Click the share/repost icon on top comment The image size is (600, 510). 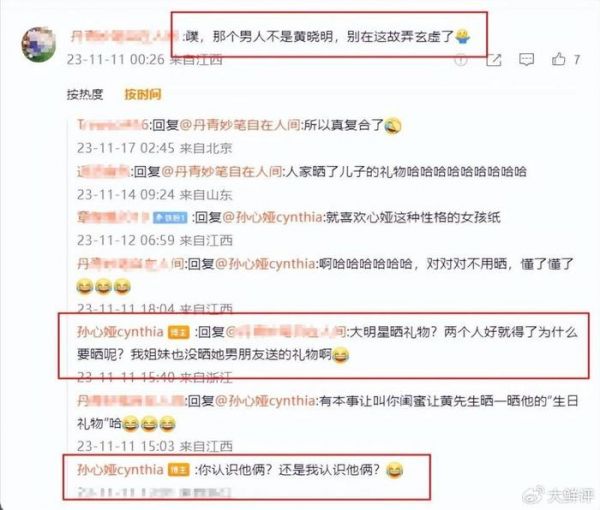(494, 60)
